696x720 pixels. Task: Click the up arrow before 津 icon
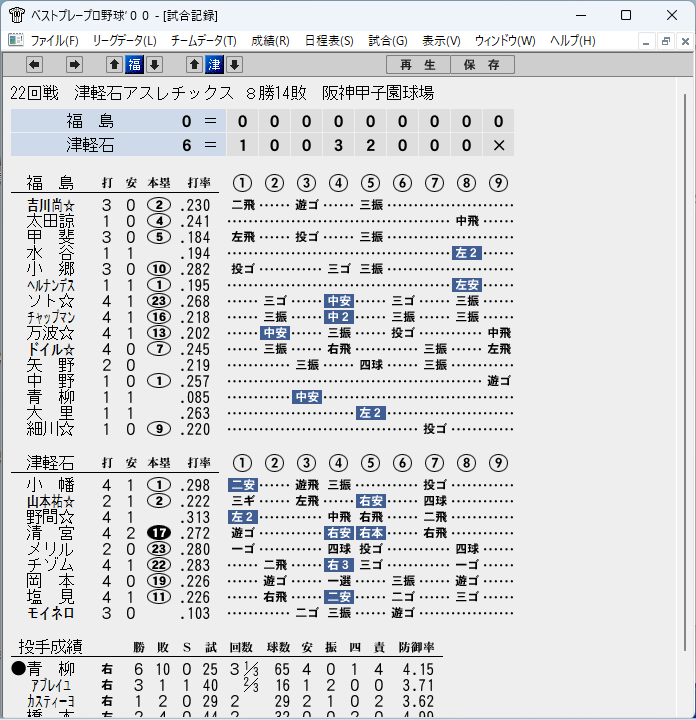pos(194,65)
